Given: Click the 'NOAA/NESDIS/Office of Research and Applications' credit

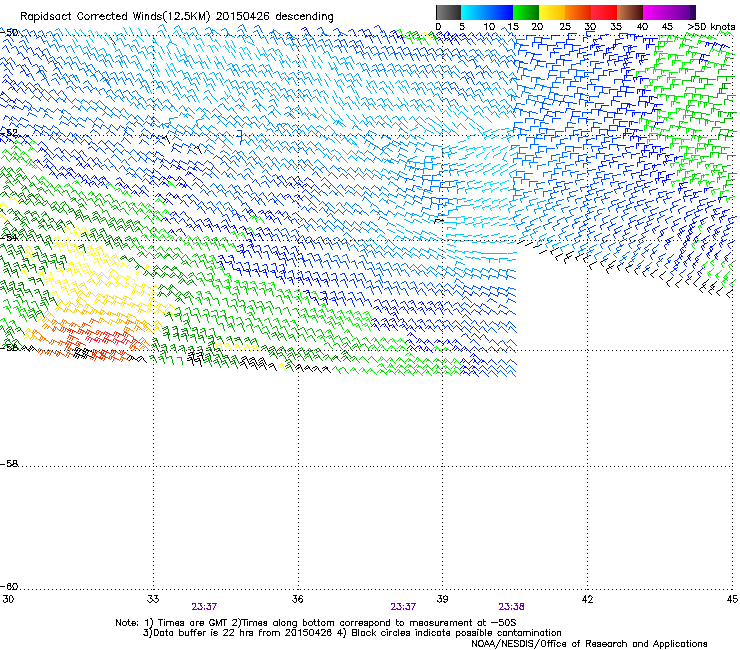Looking at the screenshot, I should coord(589,644).
